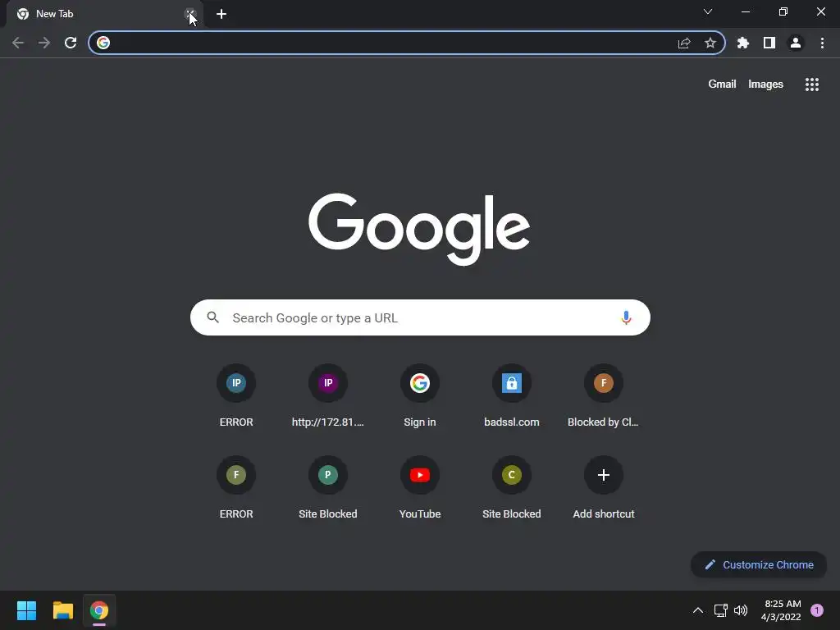Image resolution: width=840 pixels, height=630 pixels.
Task: Open the clock showing 8:25 AM
Action: pos(781,610)
